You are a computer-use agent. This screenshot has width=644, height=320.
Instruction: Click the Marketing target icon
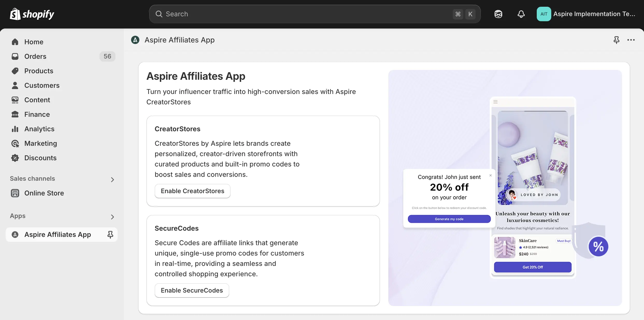pyautogui.click(x=15, y=143)
